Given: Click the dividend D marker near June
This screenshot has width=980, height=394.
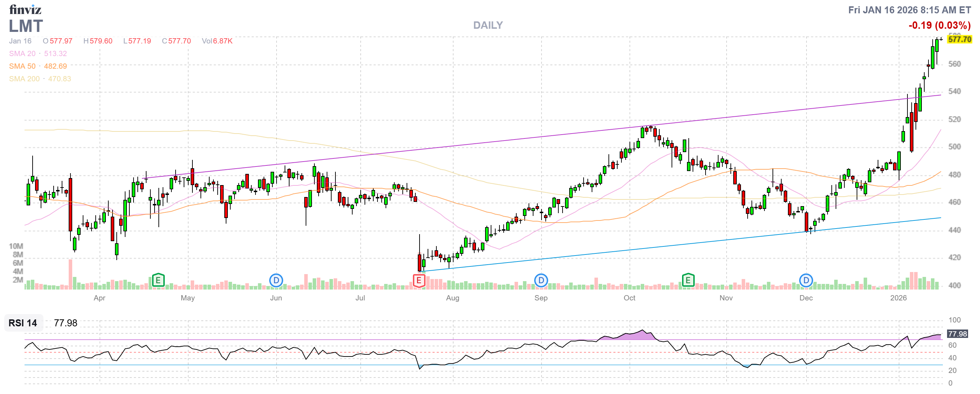Looking at the screenshot, I should pyautogui.click(x=276, y=281).
